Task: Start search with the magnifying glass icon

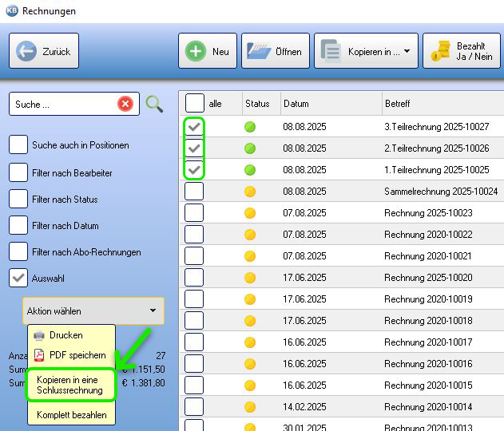Action: click(154, 104)
